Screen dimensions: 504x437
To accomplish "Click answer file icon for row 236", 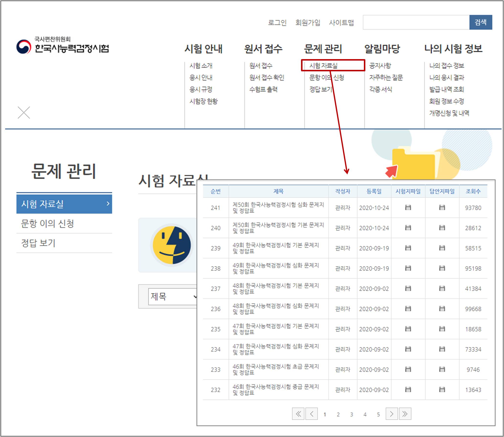I will pos(442,309).
